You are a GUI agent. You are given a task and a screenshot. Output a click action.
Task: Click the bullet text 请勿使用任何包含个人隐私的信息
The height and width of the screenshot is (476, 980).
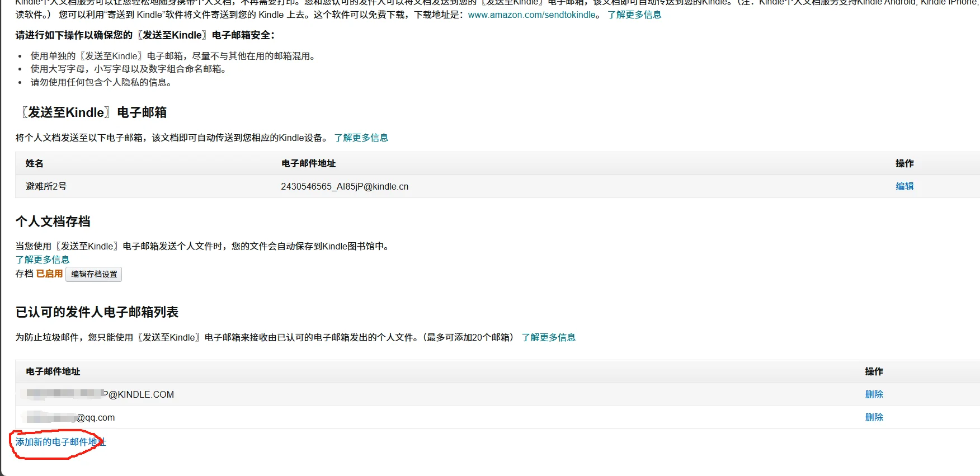(x=103, y=82)
